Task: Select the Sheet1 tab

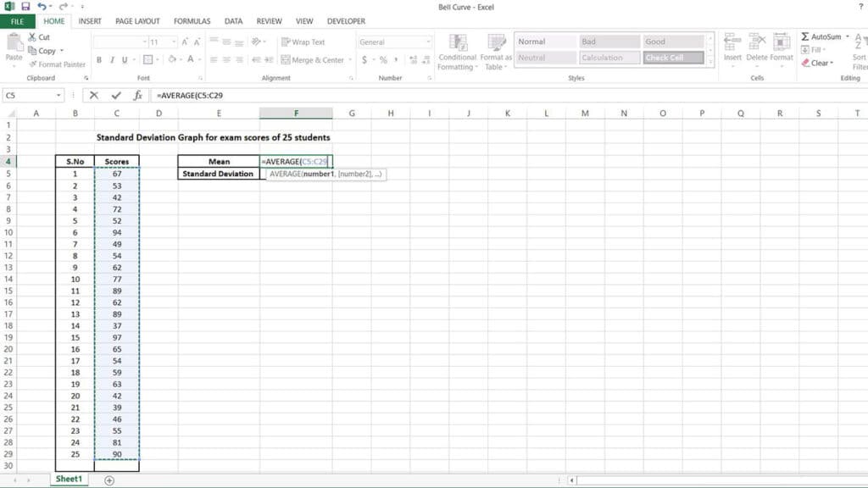Action: [68, 479]
